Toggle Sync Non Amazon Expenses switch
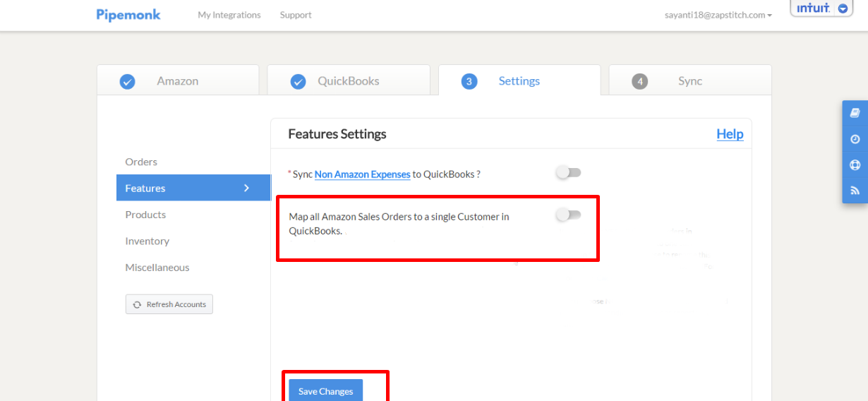 coord(568,172)
